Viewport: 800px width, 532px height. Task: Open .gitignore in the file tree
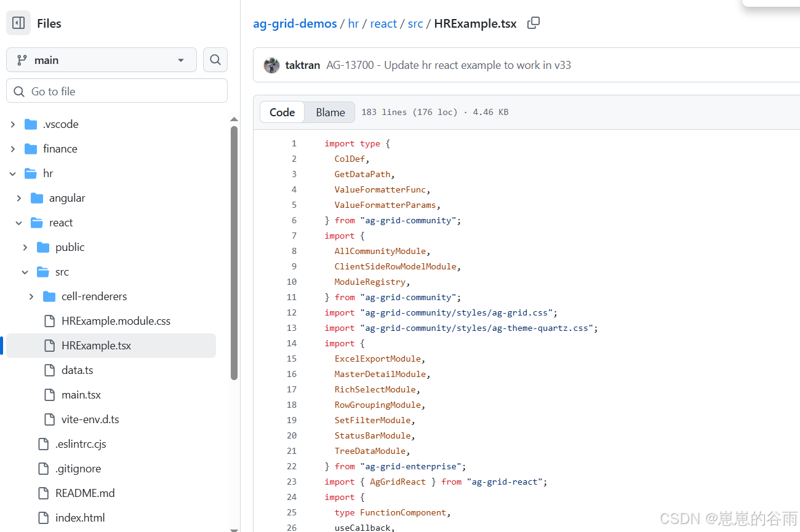[x=78, y=469]
